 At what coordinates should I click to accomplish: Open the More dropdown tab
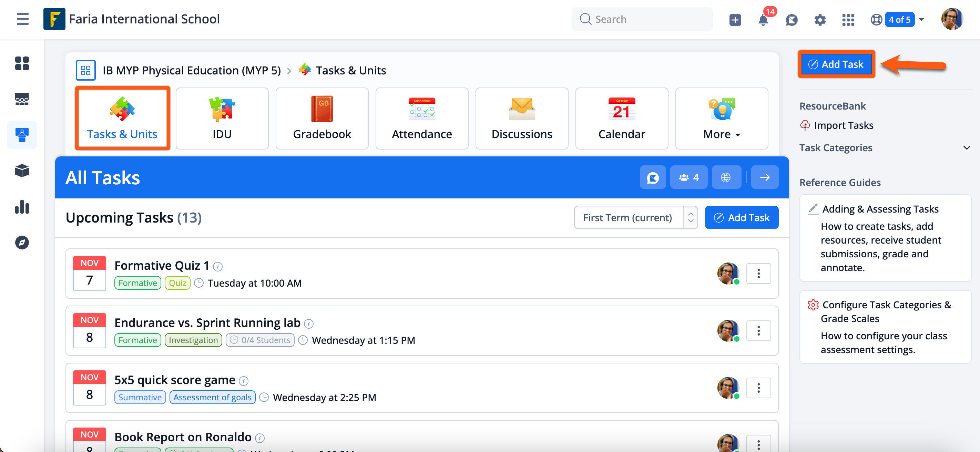[x=721, y=119]
